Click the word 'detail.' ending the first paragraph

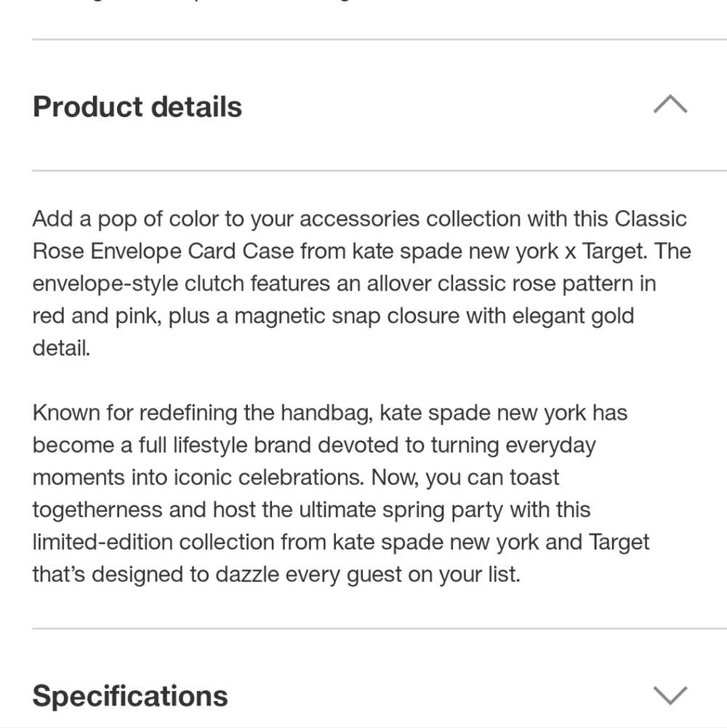click(61, 348)
